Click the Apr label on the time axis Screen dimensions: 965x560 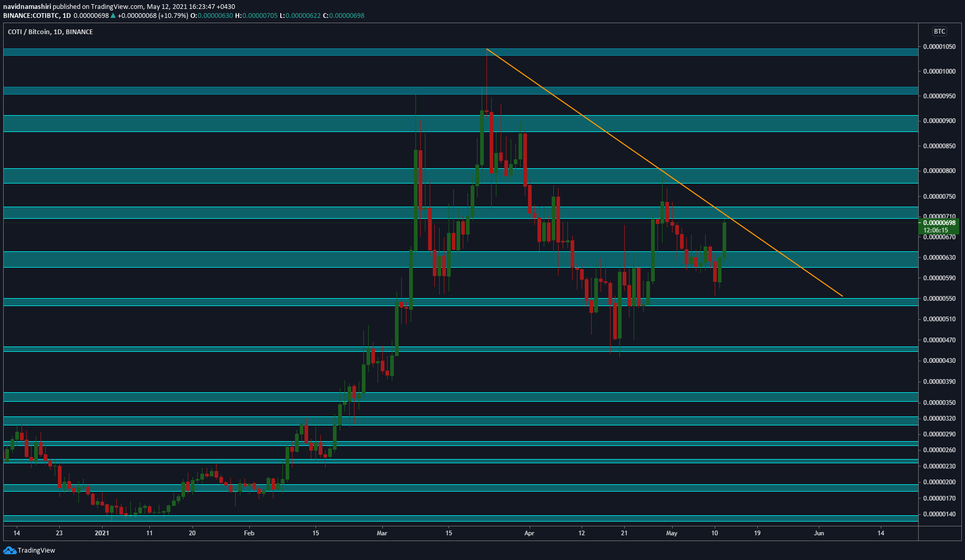point(529,533)
